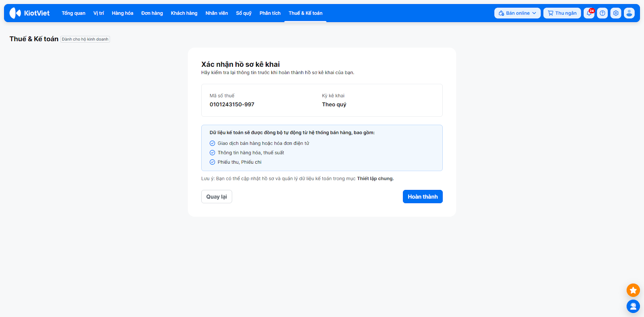Open the Đơn hàng menu
This screenshot has width=644, height=317.
[152, 13]
